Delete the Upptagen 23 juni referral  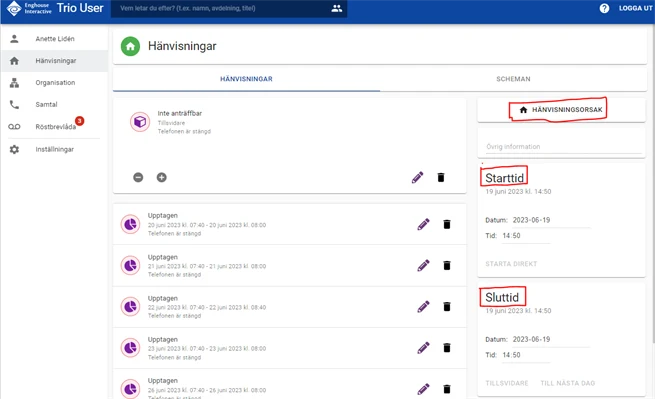click(x=447, y=348)
